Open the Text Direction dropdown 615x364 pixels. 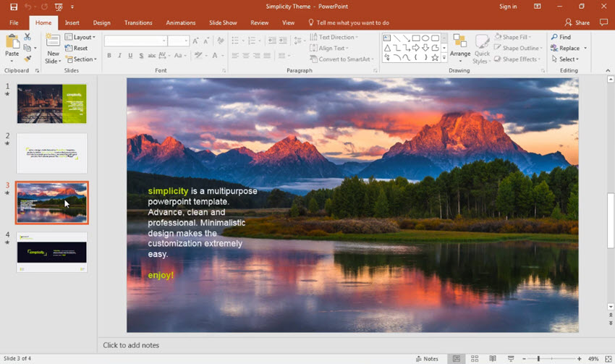pos(334,37)
